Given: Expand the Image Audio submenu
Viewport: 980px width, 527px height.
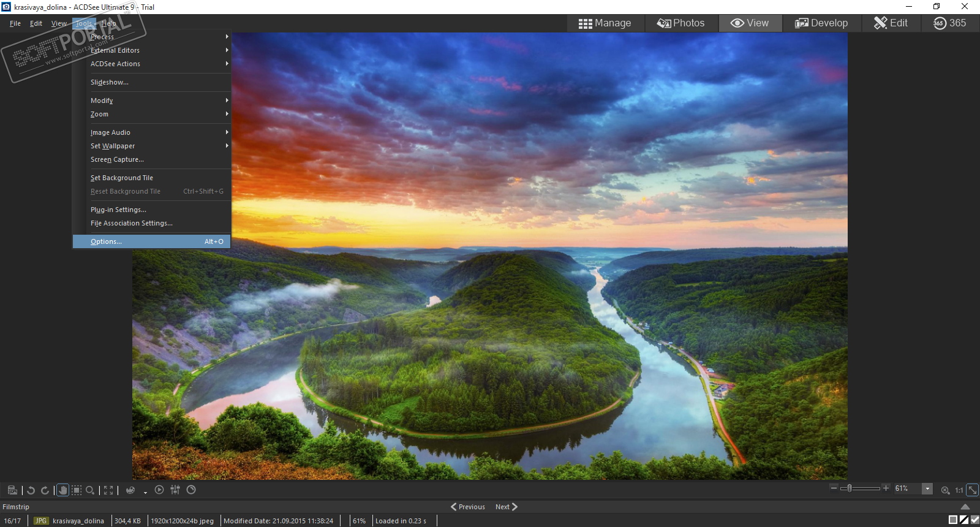Looking at the screenshot, I should click(152, 132).
